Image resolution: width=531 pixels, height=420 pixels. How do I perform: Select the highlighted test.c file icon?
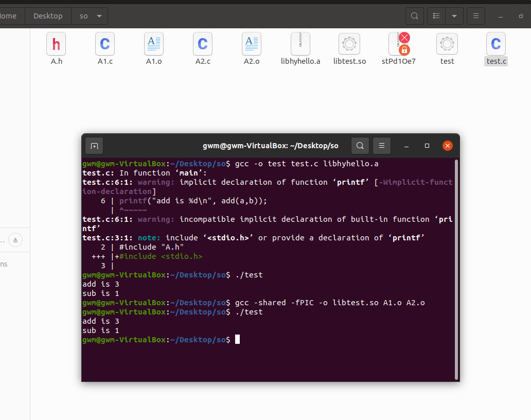tap(496, 44)
